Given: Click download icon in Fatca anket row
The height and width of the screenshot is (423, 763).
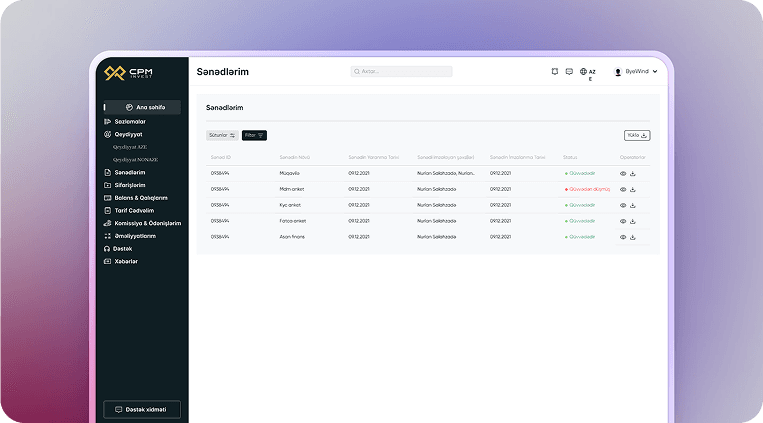Looking at the screenshot, I should (633, 221).
